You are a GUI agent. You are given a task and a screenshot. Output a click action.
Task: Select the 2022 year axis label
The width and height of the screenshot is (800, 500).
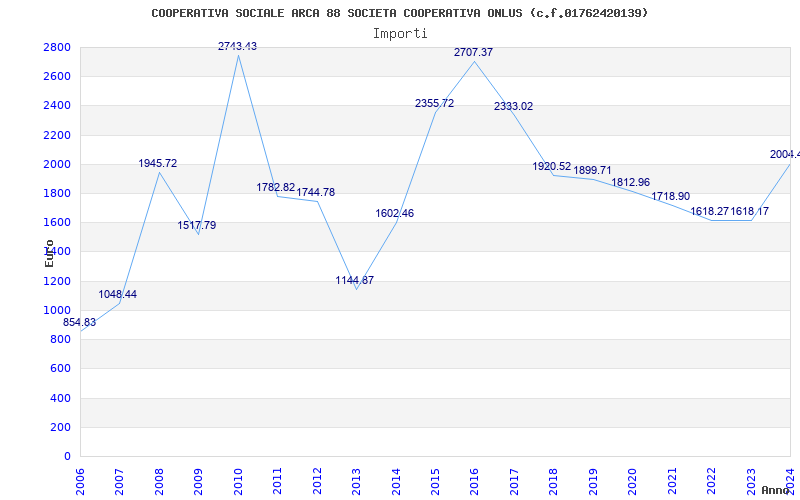point(711,482)
